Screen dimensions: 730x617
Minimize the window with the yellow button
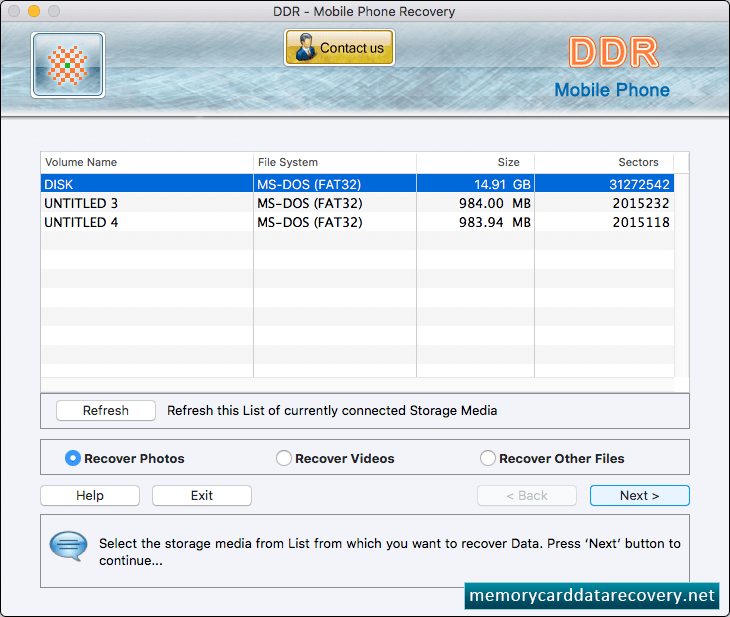pyautogui.click(x=34, y=11)
